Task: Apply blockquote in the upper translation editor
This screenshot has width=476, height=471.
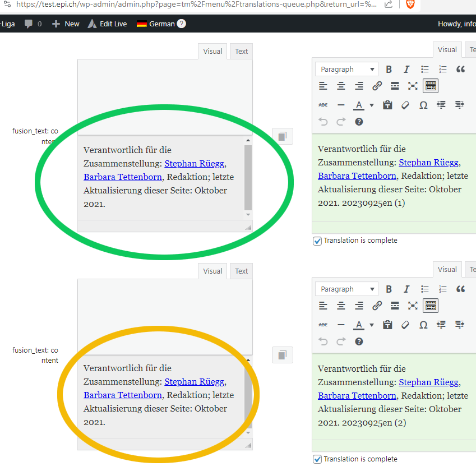Action: pos(460,69)
